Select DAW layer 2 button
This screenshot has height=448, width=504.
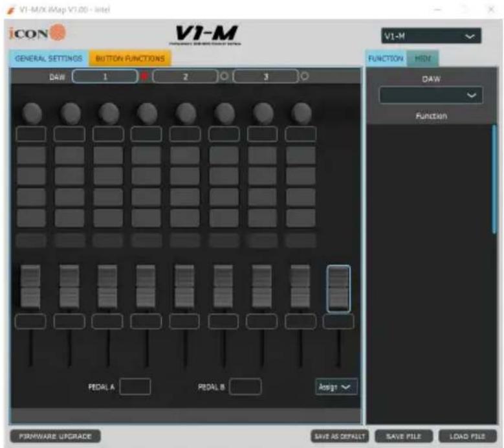coord(185,76)
